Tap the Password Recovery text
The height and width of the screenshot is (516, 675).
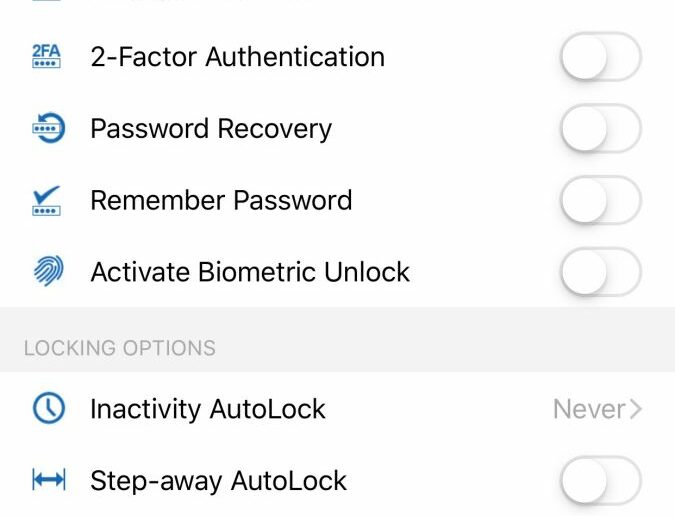coord(211,129)
